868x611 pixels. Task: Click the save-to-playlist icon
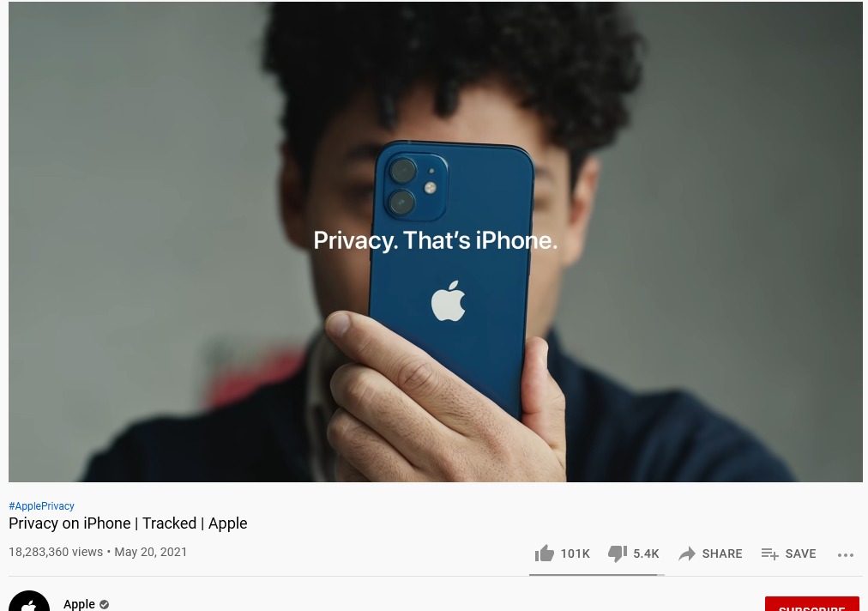click(769, 554)
